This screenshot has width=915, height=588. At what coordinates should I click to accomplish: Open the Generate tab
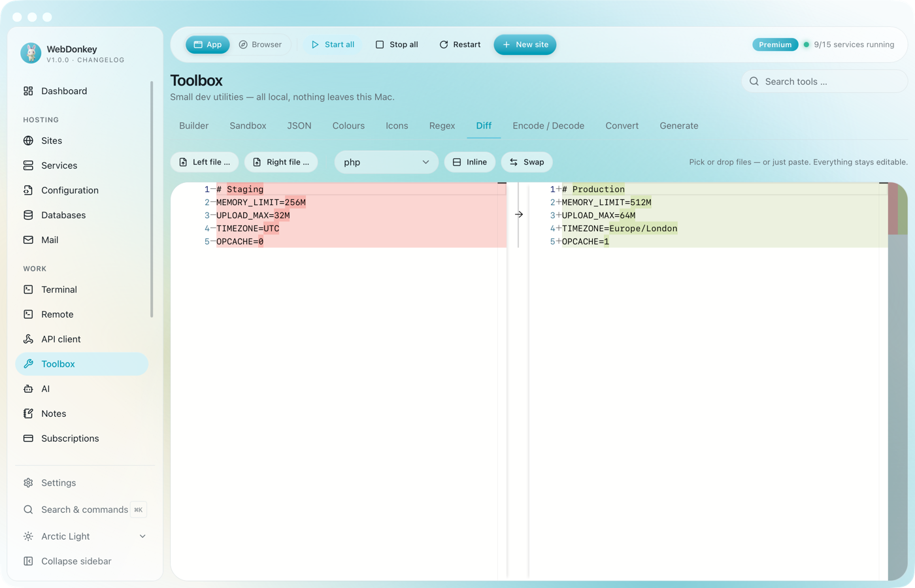pyautogui.click(x=679, y=125)
